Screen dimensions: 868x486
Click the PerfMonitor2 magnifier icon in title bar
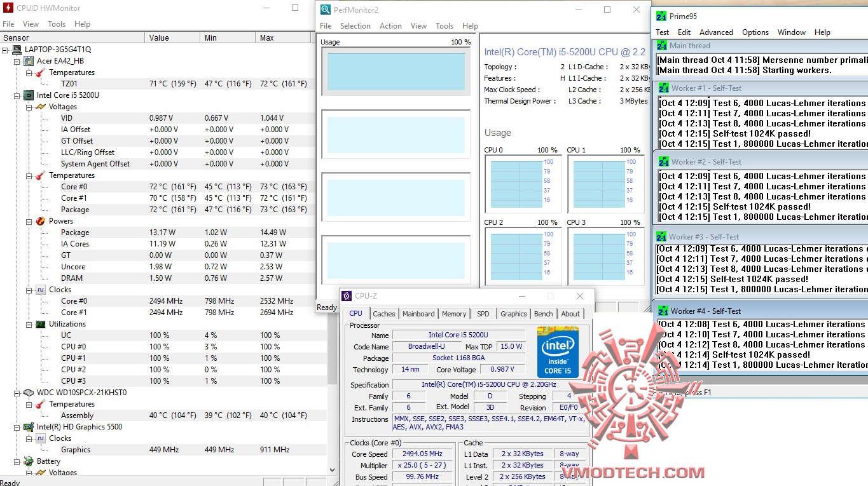(x=325, y=10)
